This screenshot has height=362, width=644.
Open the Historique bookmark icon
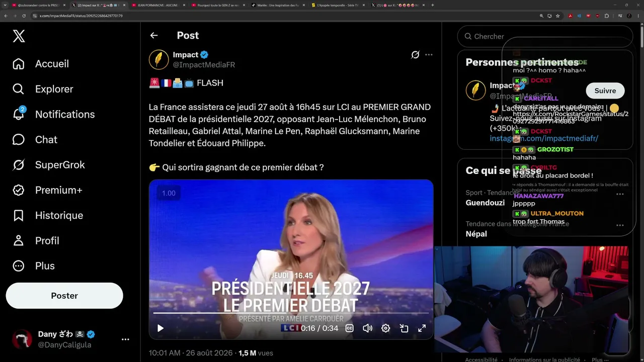19,215
